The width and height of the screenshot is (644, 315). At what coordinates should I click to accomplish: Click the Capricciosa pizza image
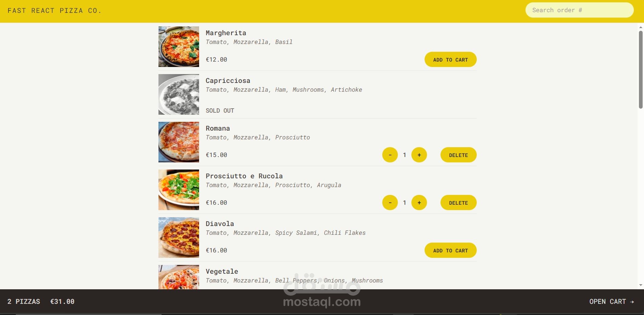point(179,94)
